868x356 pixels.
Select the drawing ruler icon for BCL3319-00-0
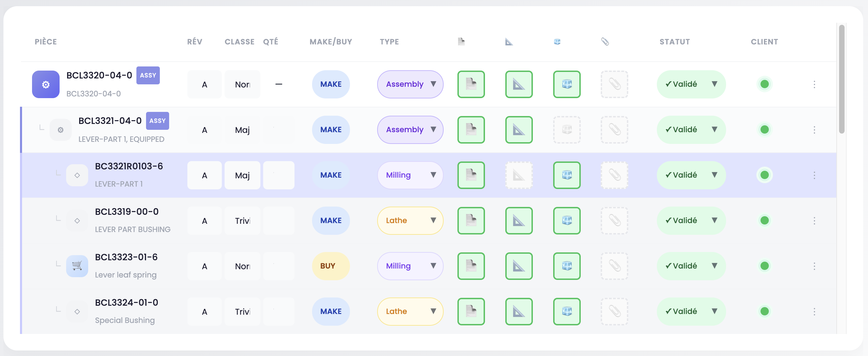click(519, 221)
